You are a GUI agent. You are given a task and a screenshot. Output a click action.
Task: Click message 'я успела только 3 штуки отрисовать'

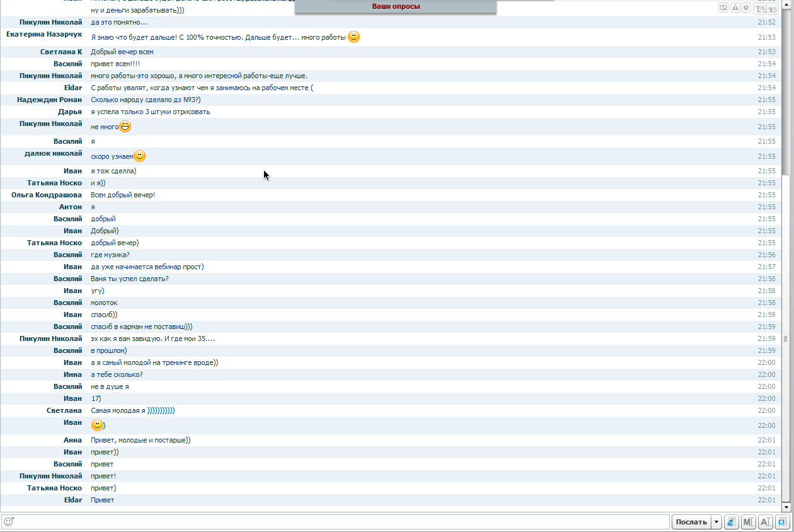[151, 112]
